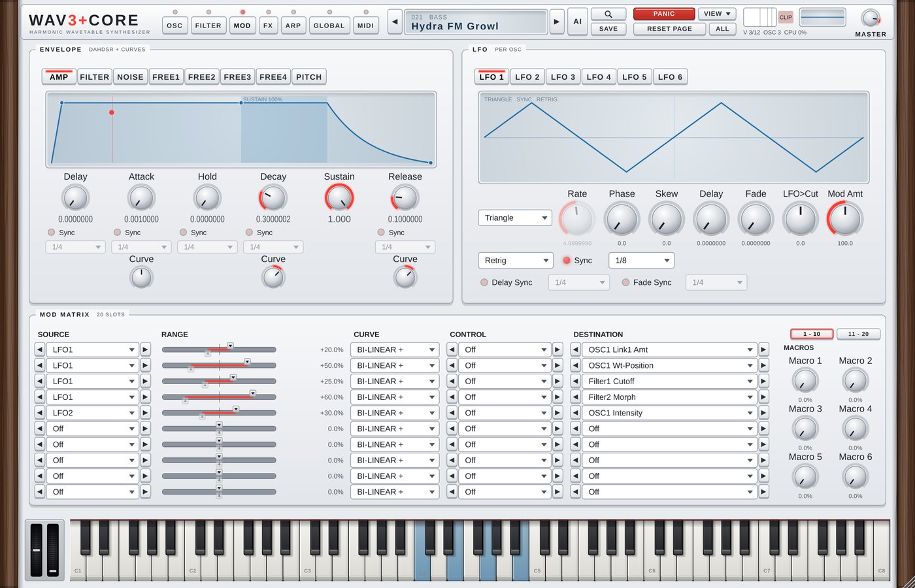Enable LFO Delay Sync
This screenshot has width=915, height=588.
pos(484,282)
